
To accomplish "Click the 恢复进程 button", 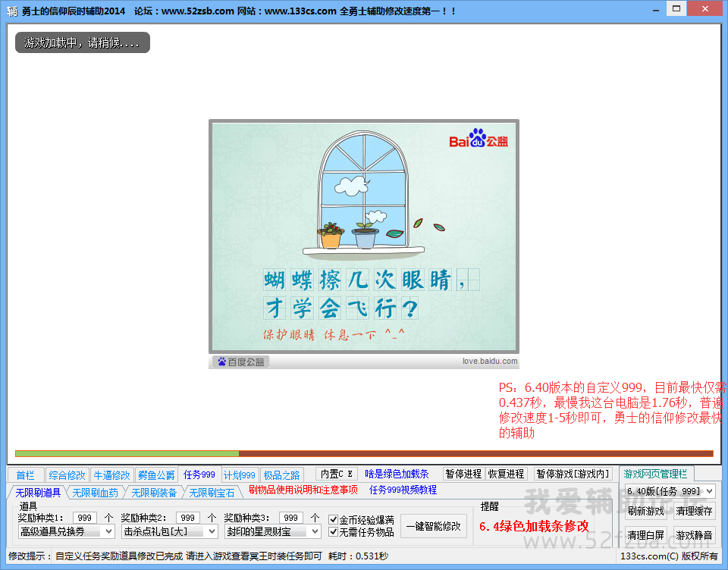I will tap(506, 474).
